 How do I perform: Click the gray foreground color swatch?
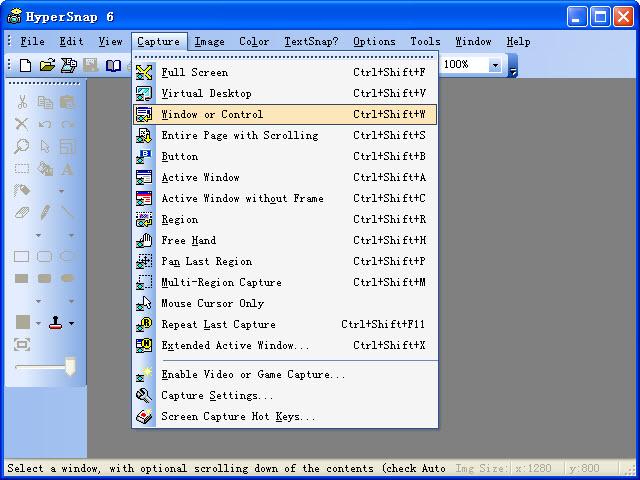point(23,322)
